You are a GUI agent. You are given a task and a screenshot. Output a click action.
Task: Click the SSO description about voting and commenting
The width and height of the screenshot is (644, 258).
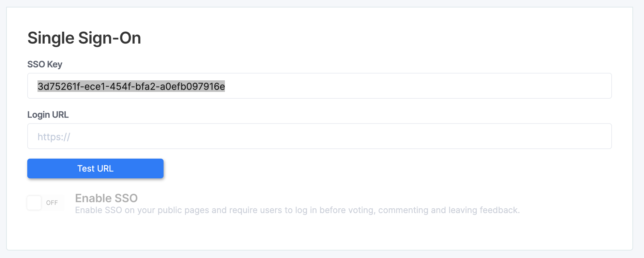coord(297,210)
